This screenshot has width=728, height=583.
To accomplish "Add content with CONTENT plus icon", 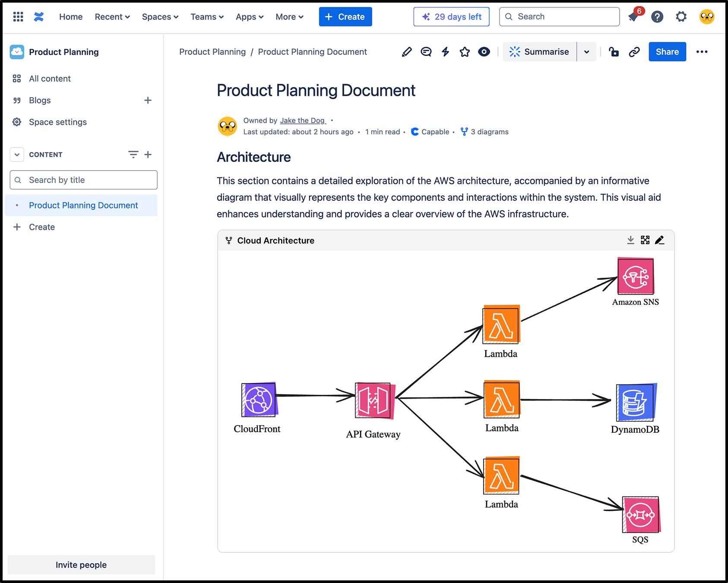I will (x=148, y=155).
